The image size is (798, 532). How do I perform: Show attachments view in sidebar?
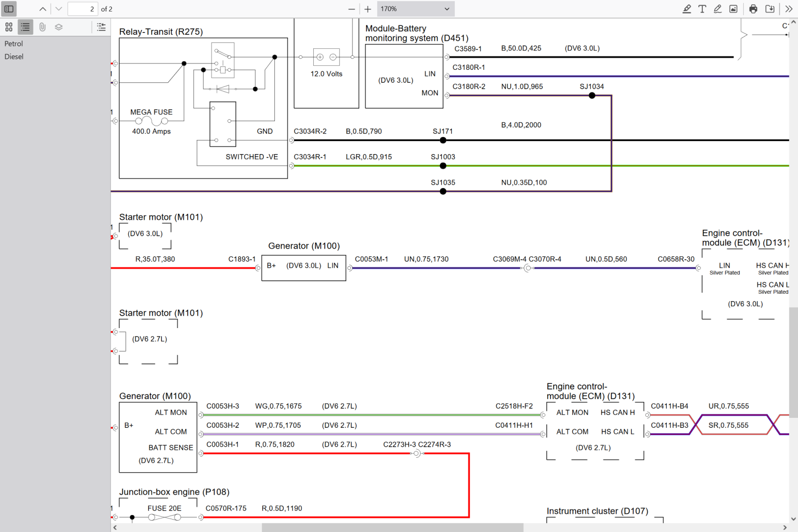(42, 27)
